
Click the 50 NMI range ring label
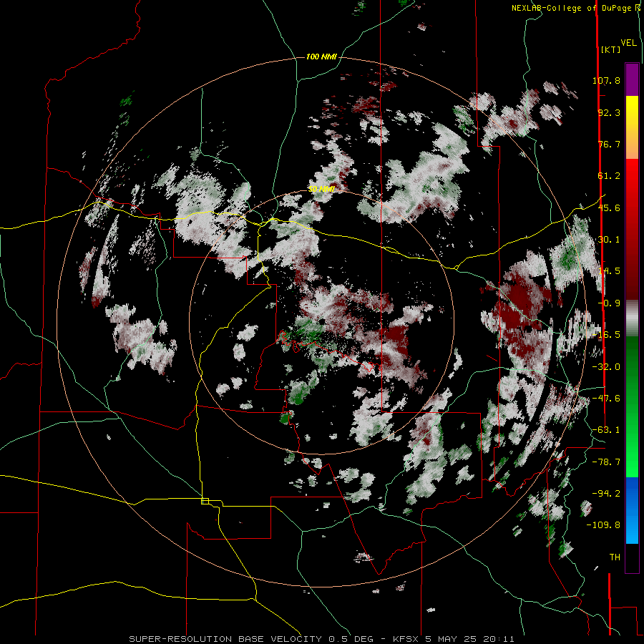[321, 190]
